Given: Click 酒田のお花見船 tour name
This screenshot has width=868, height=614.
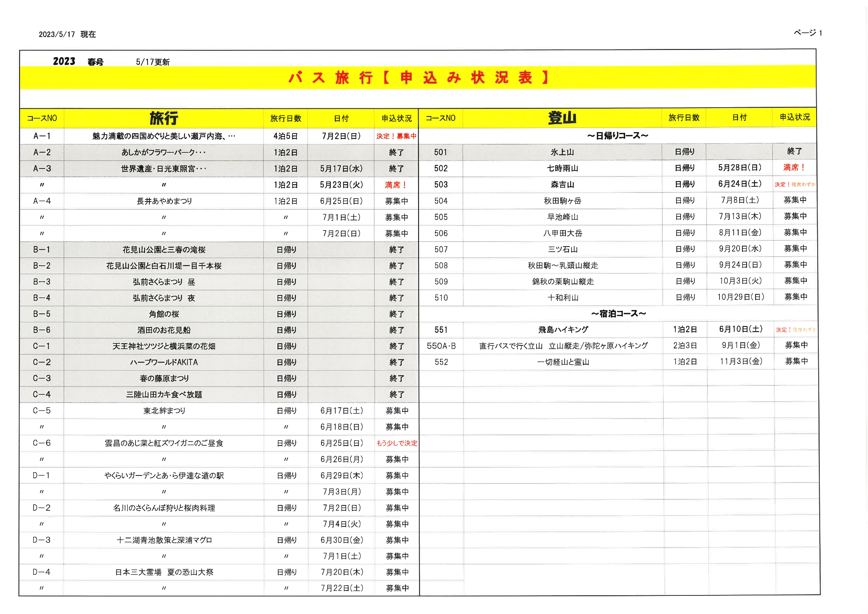Looking at the screenshot, I should click(164, 330).
